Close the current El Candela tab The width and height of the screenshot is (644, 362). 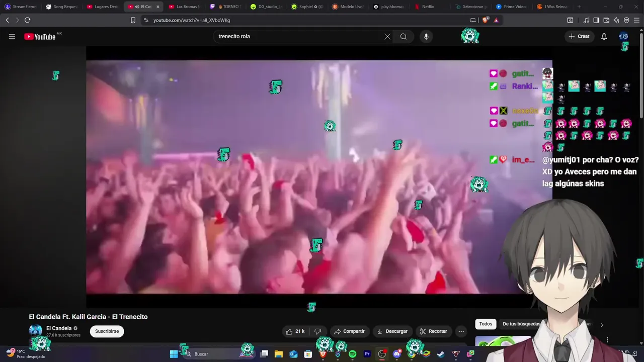157,7
